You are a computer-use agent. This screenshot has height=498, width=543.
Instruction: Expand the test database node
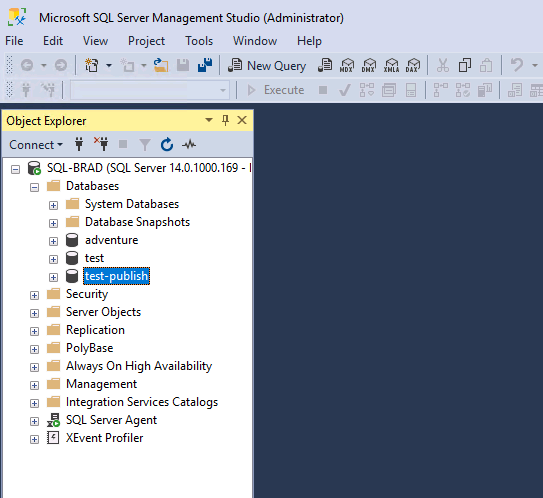pyautogui.click(x=53, y=259)
